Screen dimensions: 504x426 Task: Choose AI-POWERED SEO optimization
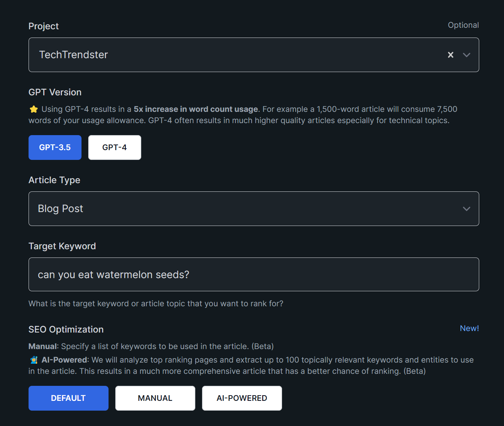coord(242,398)
